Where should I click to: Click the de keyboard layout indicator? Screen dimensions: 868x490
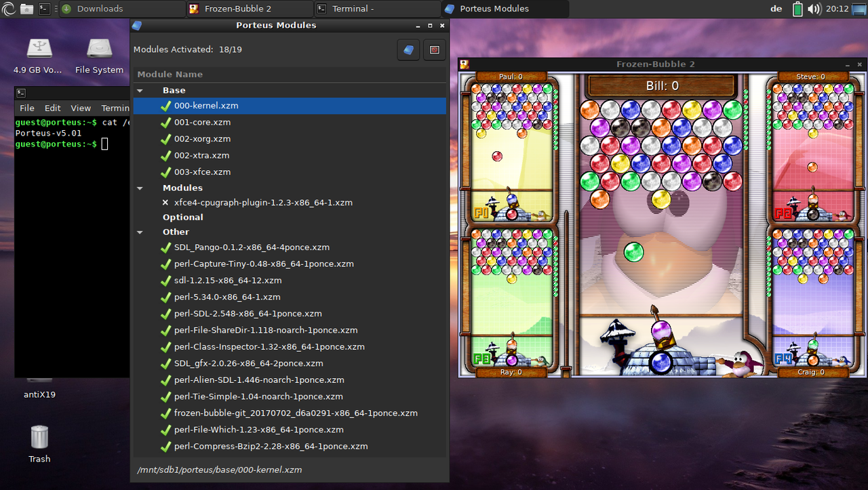(x=776, y=9)
